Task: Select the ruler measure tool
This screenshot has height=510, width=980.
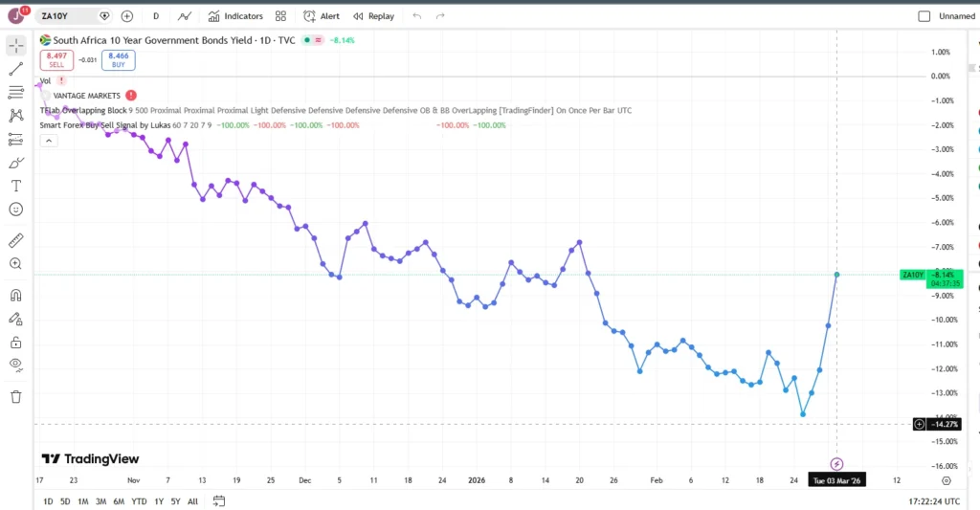Action: pos(16,240)
